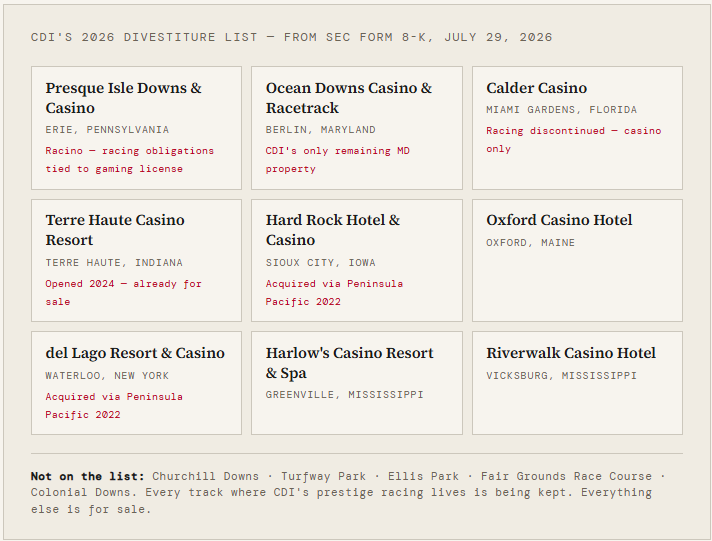
Task: Click 'Ellis Park' in the footer note
Action: click(x=423, y=476)
